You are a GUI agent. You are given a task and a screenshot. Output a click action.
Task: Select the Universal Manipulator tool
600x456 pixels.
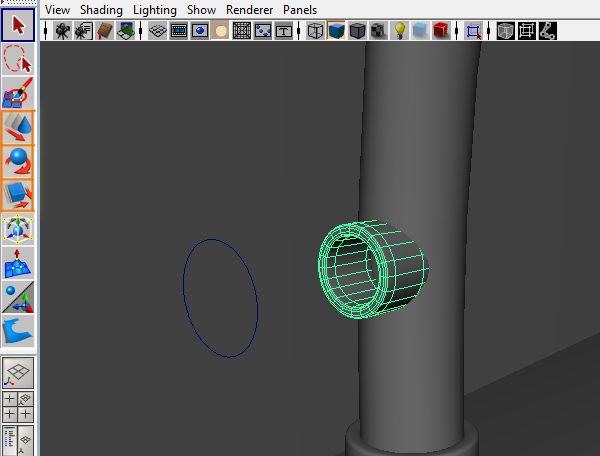[x=18, y=229]
